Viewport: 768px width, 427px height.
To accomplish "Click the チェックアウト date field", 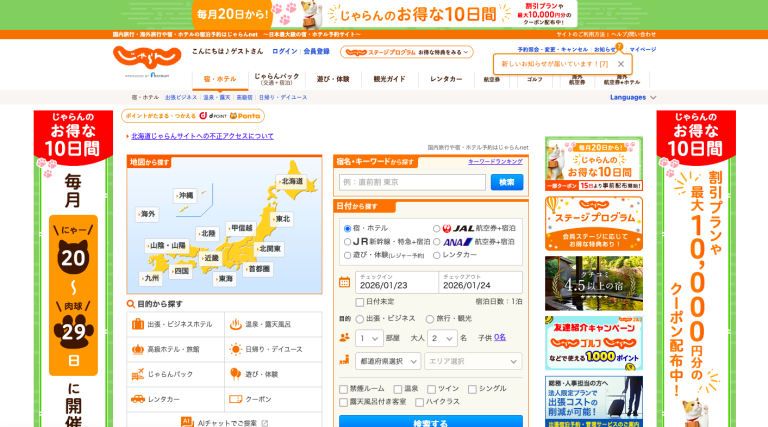I will pyautogui.click(x=480, y=282).
